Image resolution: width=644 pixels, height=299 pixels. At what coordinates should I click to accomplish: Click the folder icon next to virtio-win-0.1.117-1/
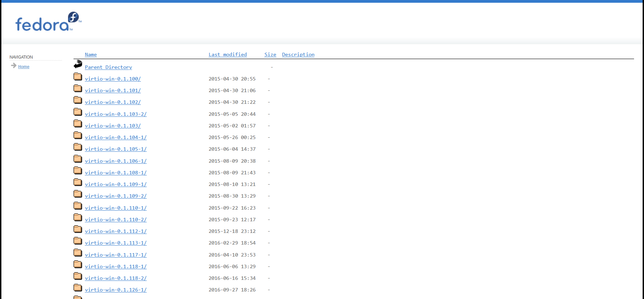pos(78,253)
